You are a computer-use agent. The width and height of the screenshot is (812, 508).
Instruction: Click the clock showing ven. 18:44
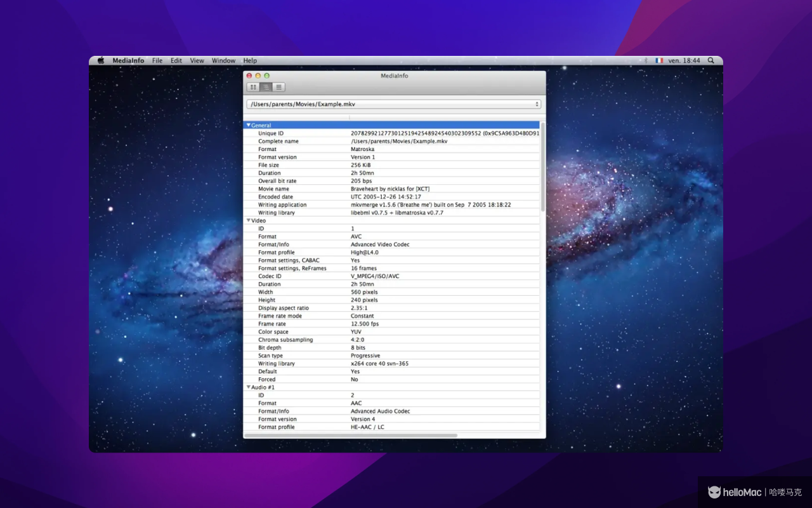pyautogui.click(x=684, y=60)
